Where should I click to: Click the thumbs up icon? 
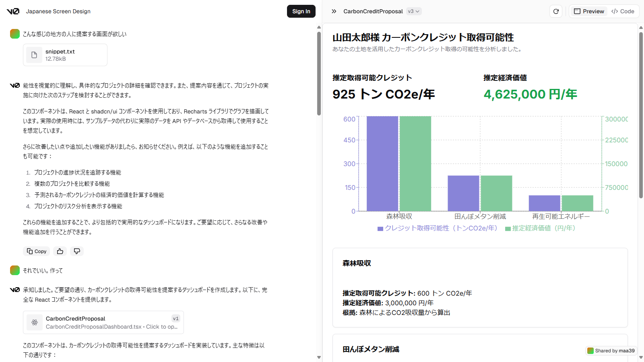pos(60,251)
